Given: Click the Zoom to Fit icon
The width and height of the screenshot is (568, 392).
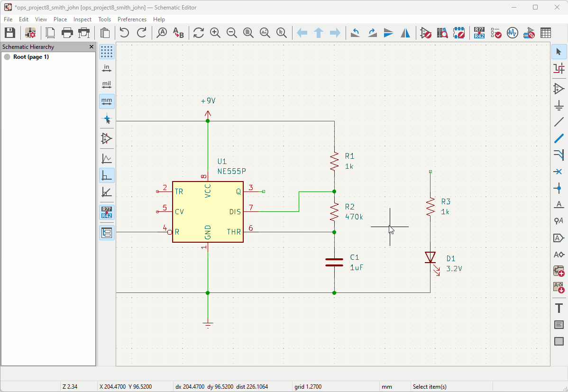Looking at the screenshot, I should 248,33.
